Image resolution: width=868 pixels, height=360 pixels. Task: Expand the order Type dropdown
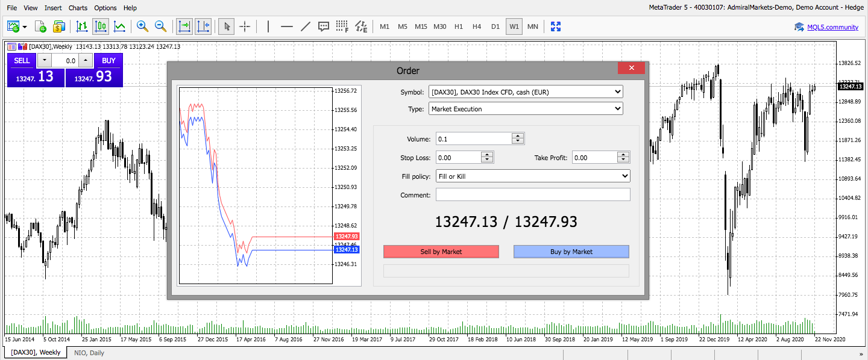point(525,109)
